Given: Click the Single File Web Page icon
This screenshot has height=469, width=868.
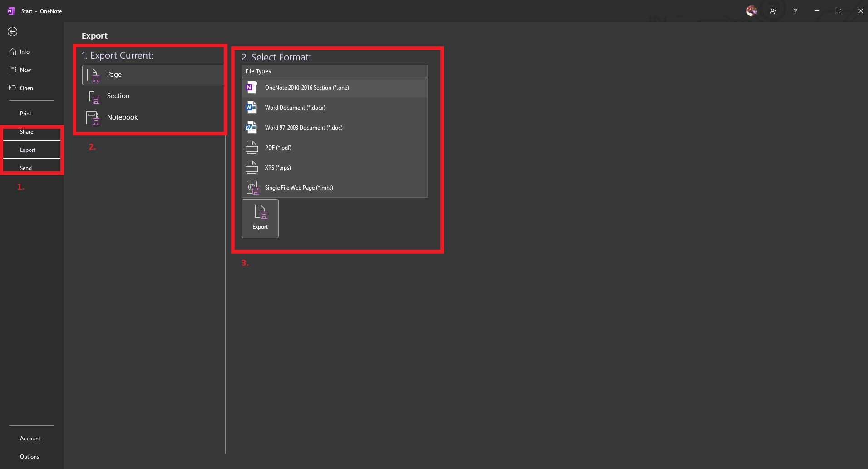Looking at the screenshot, I should 252,187.
